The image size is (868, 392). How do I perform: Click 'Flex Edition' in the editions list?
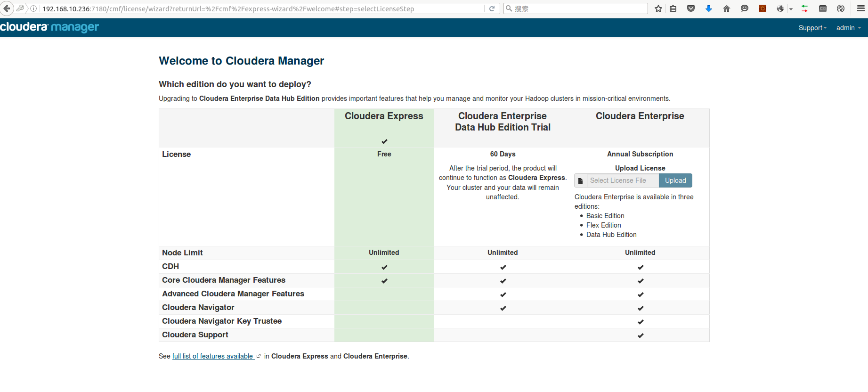604,225
